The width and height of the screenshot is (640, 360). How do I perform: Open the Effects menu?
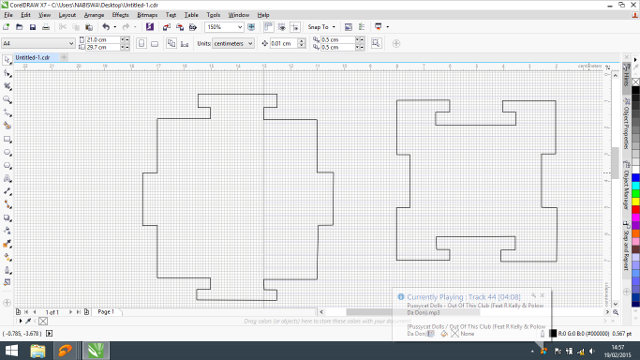tap(120, 15)
